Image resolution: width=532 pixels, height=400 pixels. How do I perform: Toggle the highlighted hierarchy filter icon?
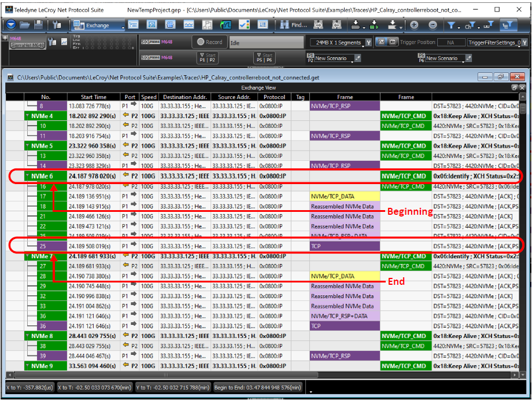pos(508,25)
